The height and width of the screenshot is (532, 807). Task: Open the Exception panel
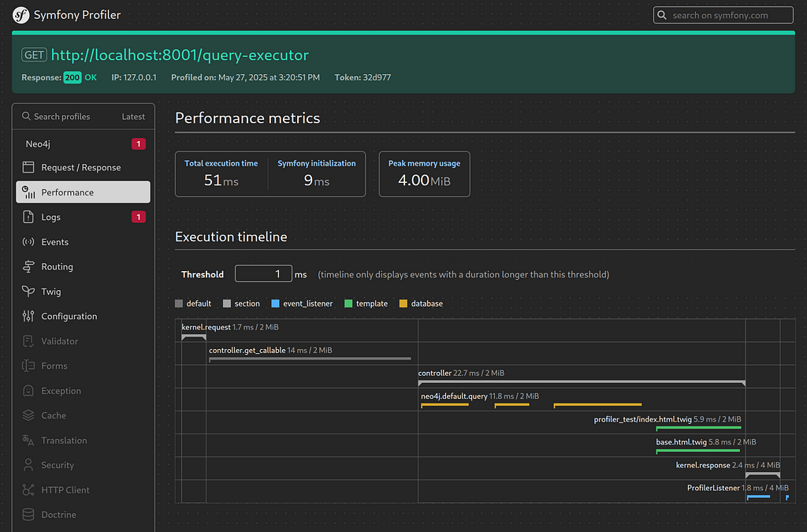click(x=83, y=390)
